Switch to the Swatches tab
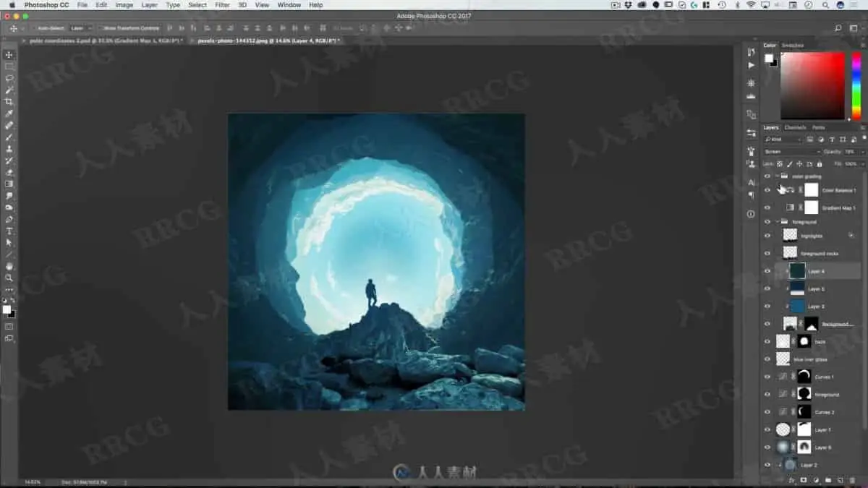The image size is (868, 488). click(x=792, y=45)
